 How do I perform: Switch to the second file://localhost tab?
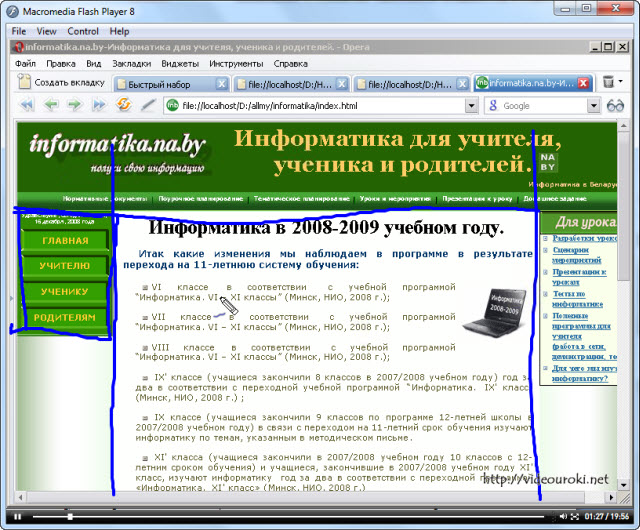pos(411,84)
